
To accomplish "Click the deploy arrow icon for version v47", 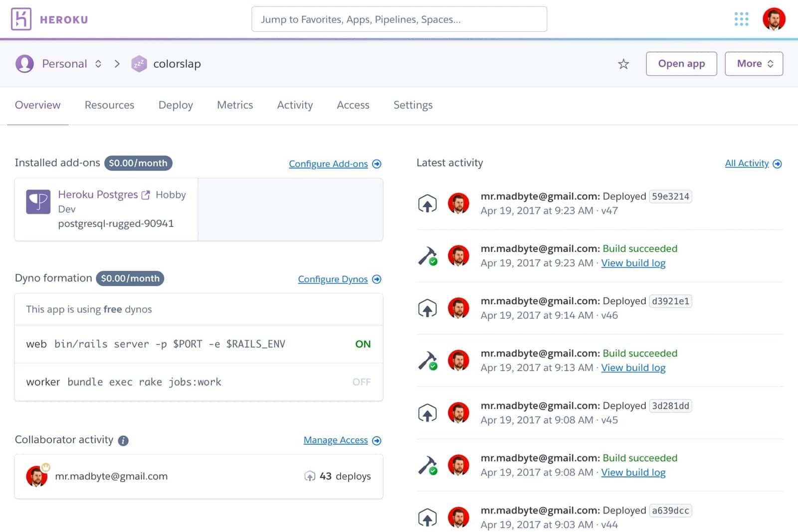I will coord(427,203).
